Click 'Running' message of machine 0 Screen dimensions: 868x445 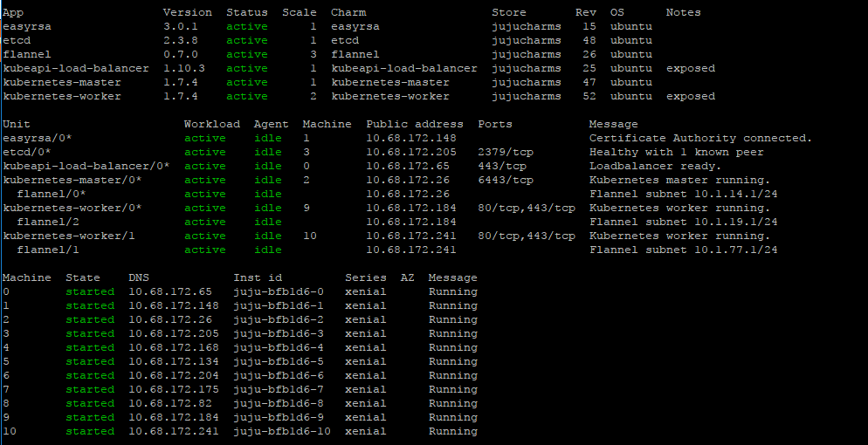pos(453,291)
